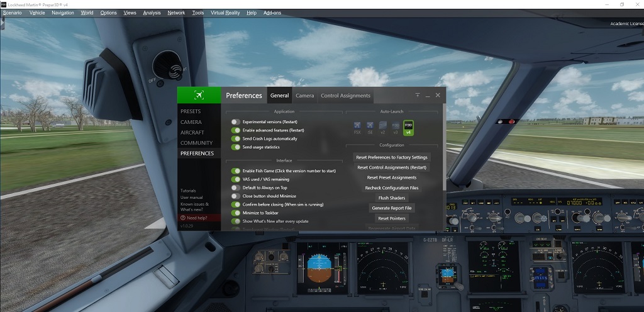Enable Default to Always on Top

coord(236,187)
